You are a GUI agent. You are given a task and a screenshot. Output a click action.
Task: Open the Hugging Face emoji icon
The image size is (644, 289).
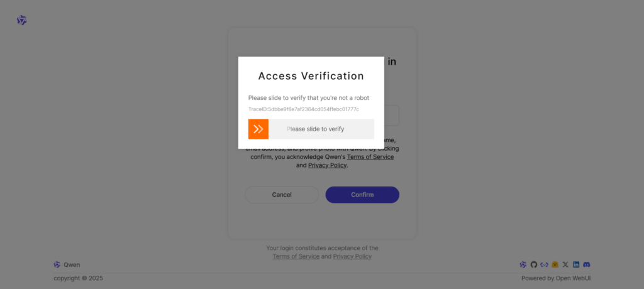(555, 264)
